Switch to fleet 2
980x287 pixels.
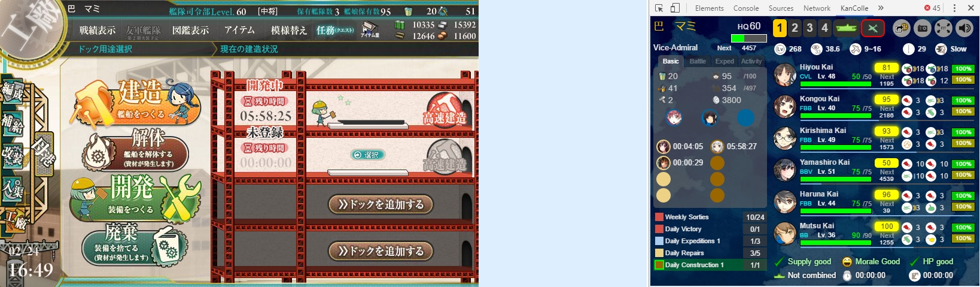click(795, 28)
